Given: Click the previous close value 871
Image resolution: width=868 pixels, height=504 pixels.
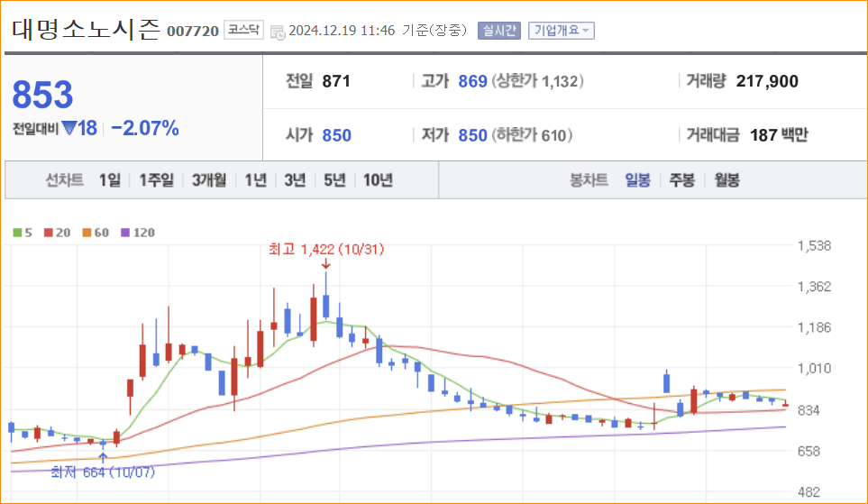Looking at the screenshot, I should coord(336,81).
